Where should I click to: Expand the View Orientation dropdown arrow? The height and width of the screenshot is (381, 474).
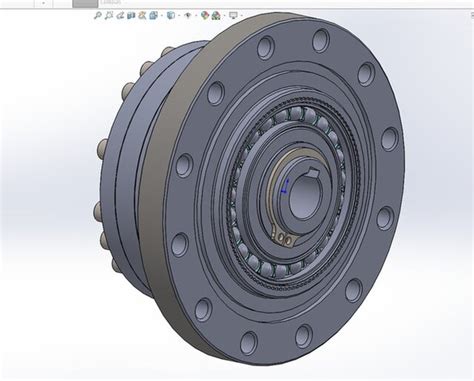point(162,15)
